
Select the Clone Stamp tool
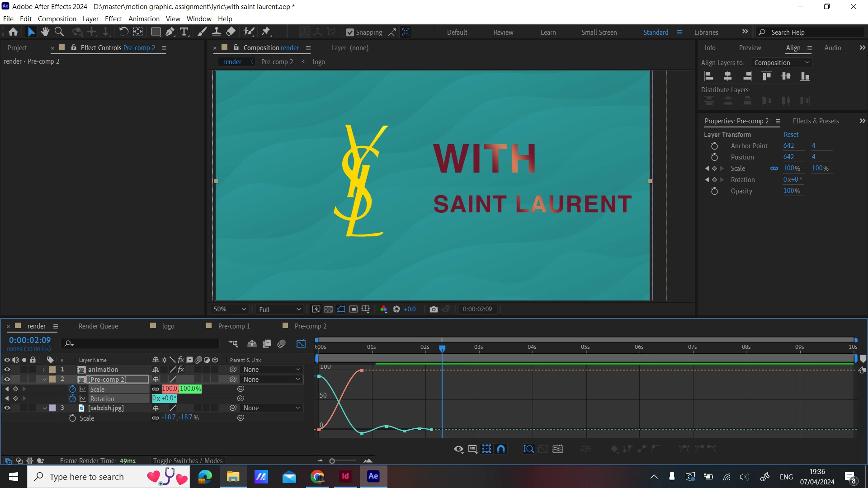(x=217, y=32)
